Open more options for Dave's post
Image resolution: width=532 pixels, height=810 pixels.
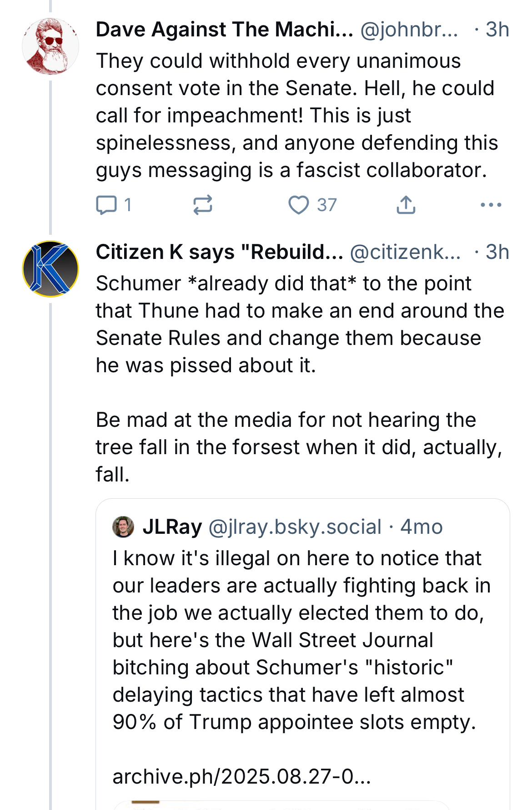[491, 205]
